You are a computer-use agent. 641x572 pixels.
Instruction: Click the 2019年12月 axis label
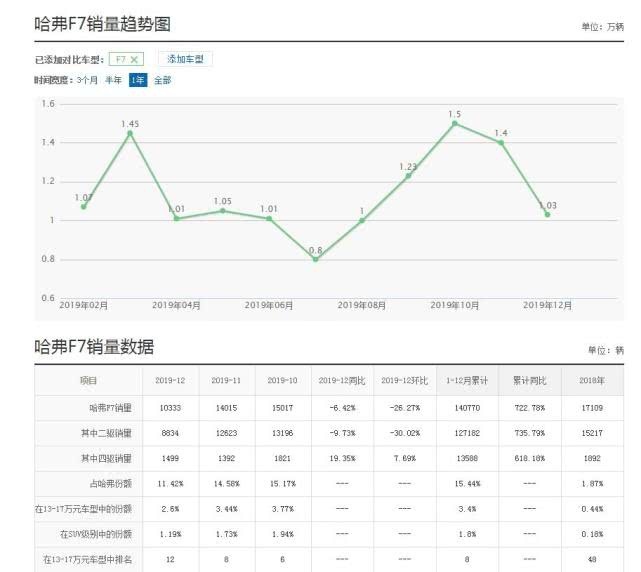click(547, 305)
